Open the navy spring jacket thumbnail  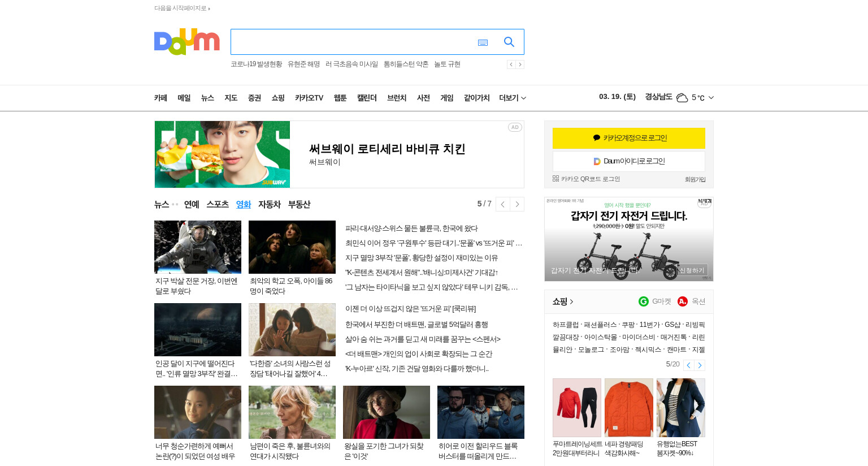pos(681,408)
